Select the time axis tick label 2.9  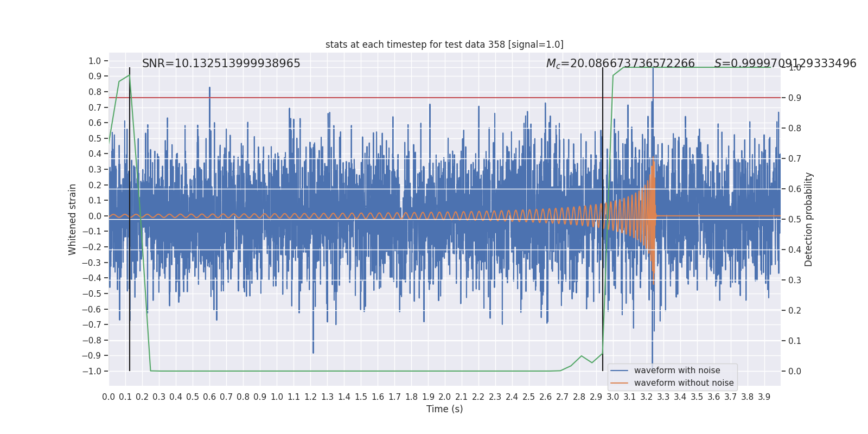(x=596, y=397)
